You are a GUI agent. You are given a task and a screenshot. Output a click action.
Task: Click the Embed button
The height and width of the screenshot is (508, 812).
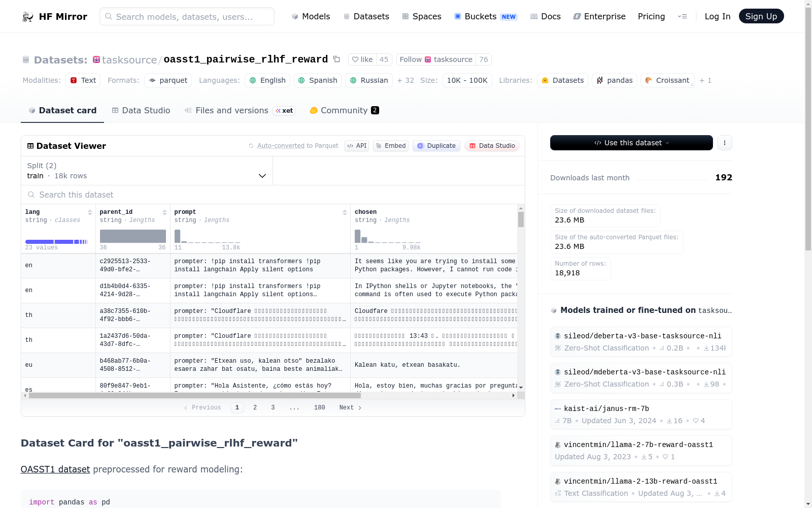tap(391, 146)
